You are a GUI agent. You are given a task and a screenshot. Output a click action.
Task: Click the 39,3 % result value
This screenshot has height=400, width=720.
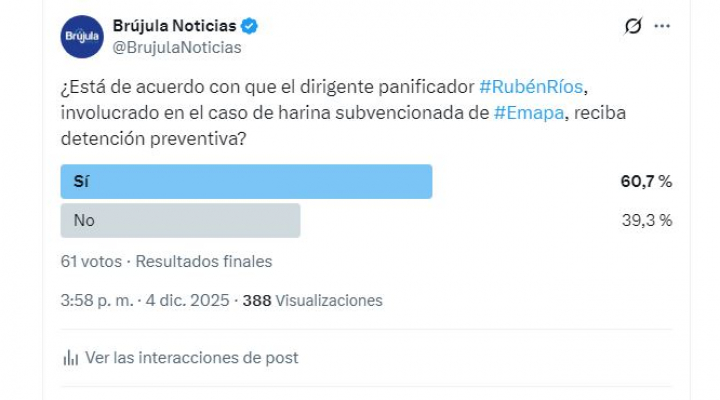click(x=646, y=220)
